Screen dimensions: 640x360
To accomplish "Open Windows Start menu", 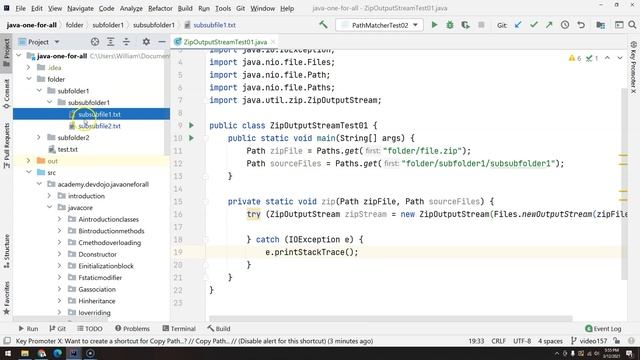I will 8,353.
